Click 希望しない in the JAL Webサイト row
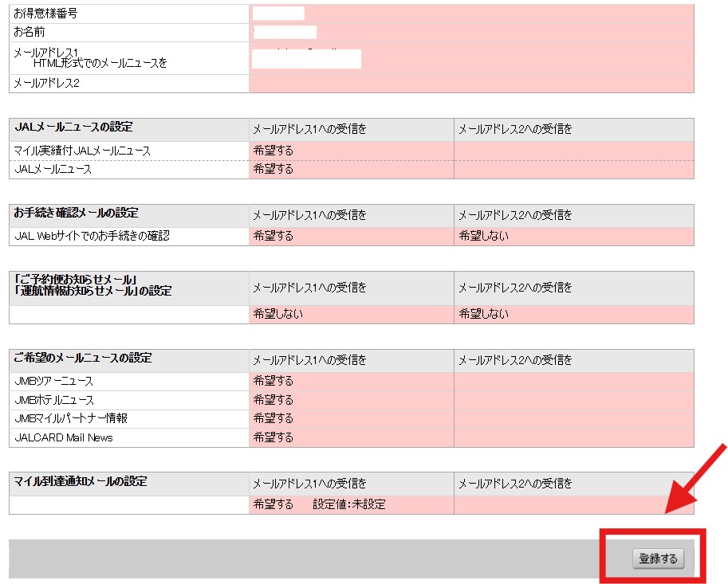The height and width of the screenshot is (584, 728). [483, 236]
